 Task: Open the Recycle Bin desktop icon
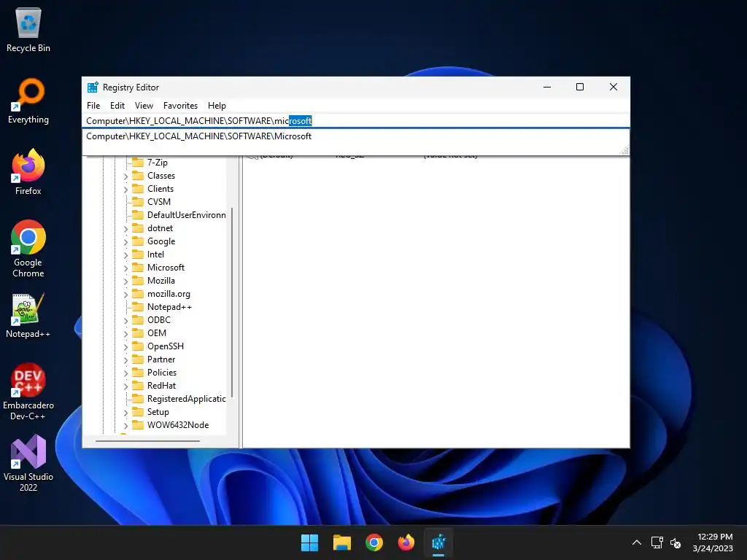28,29
